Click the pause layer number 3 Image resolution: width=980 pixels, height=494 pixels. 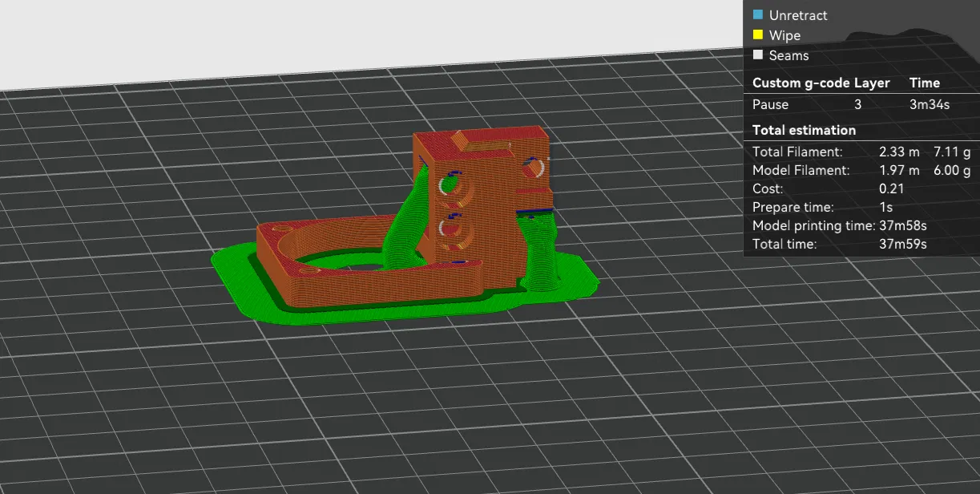tap(857, 104)
